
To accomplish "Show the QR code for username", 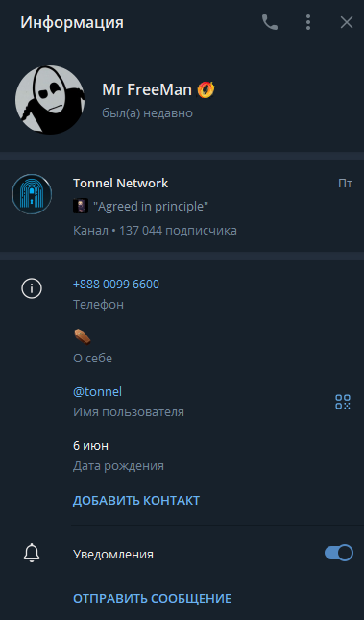I will pos(343,402).
